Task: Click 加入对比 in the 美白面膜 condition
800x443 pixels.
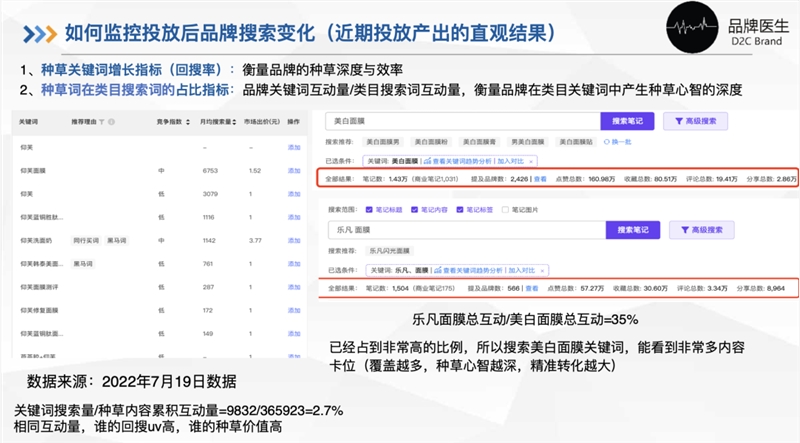Action: tap(511, 161)
